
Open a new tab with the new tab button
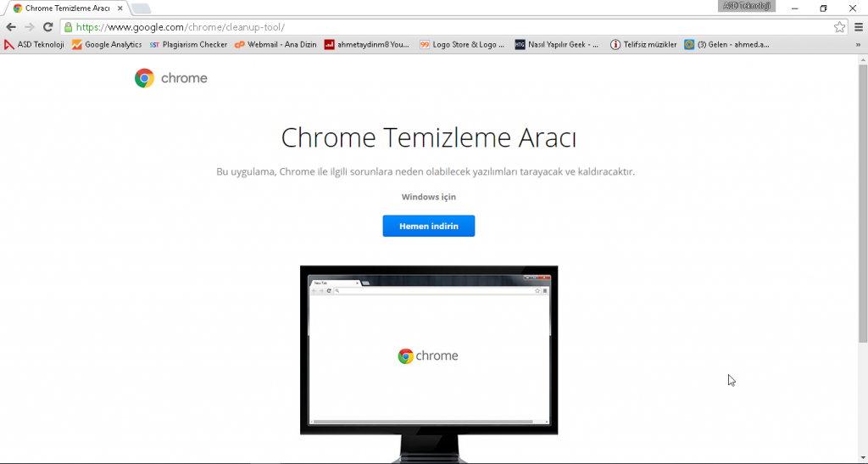coord(142,8)
